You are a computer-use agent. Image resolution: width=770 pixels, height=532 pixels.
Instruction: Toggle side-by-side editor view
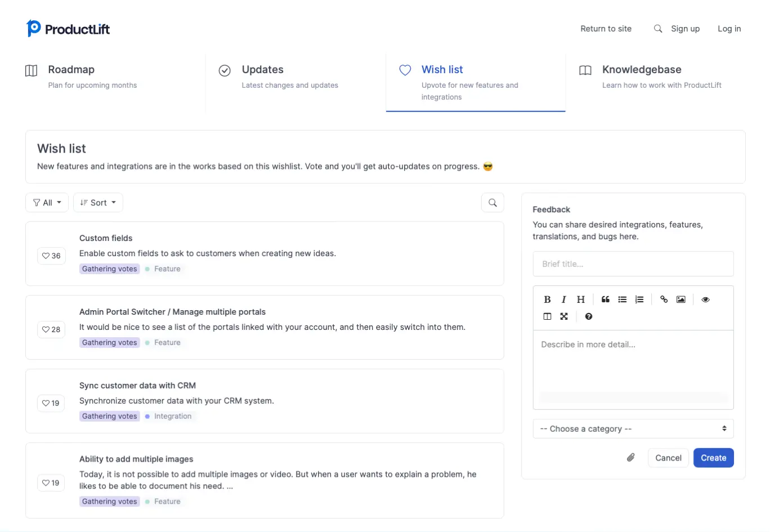click(547, 316)
